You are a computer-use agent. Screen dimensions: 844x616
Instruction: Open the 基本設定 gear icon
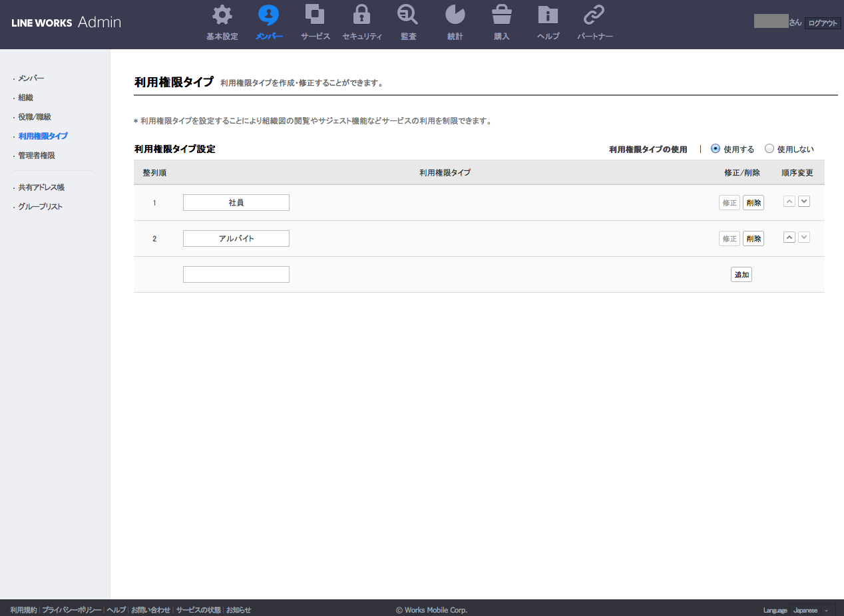[222, 15]
